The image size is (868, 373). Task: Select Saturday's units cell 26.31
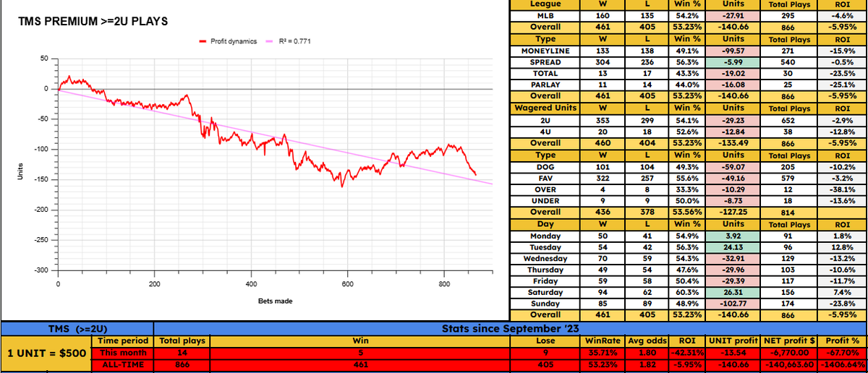pyautogui.click(x=733, y=293)
